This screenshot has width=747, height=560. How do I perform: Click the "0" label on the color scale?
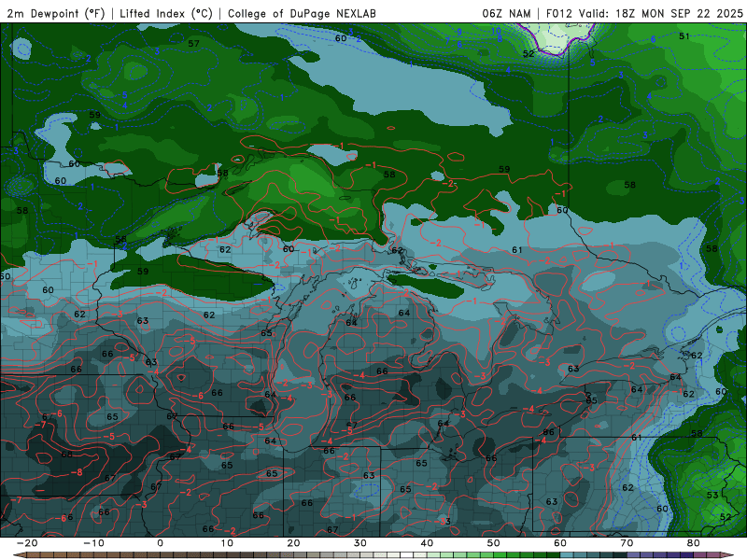point(160,543)
